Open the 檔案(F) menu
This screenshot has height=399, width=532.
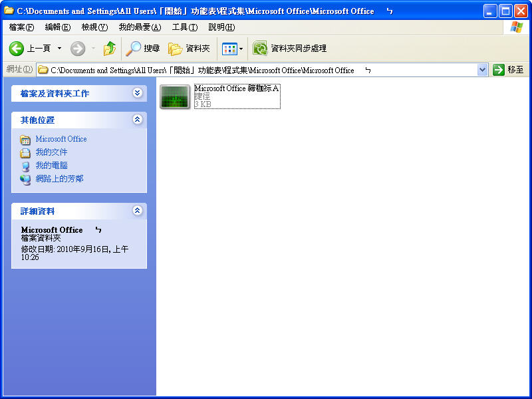tap(21, 27)
